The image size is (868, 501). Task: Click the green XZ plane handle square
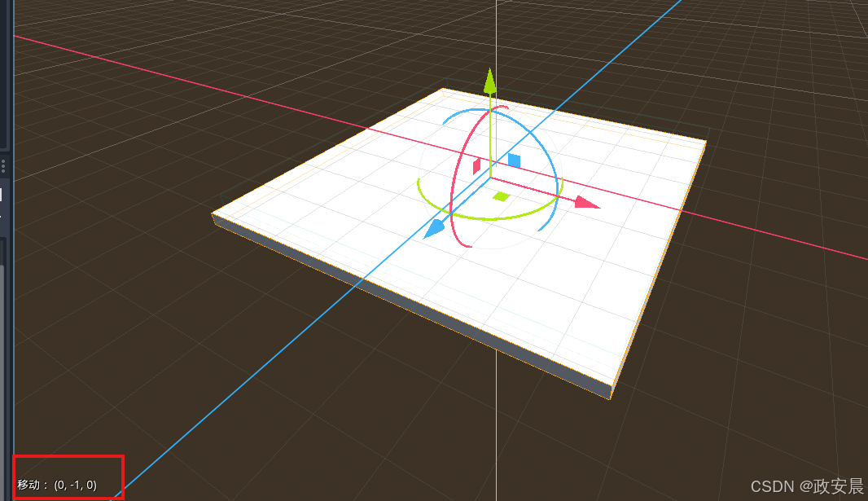click(502, 196)
